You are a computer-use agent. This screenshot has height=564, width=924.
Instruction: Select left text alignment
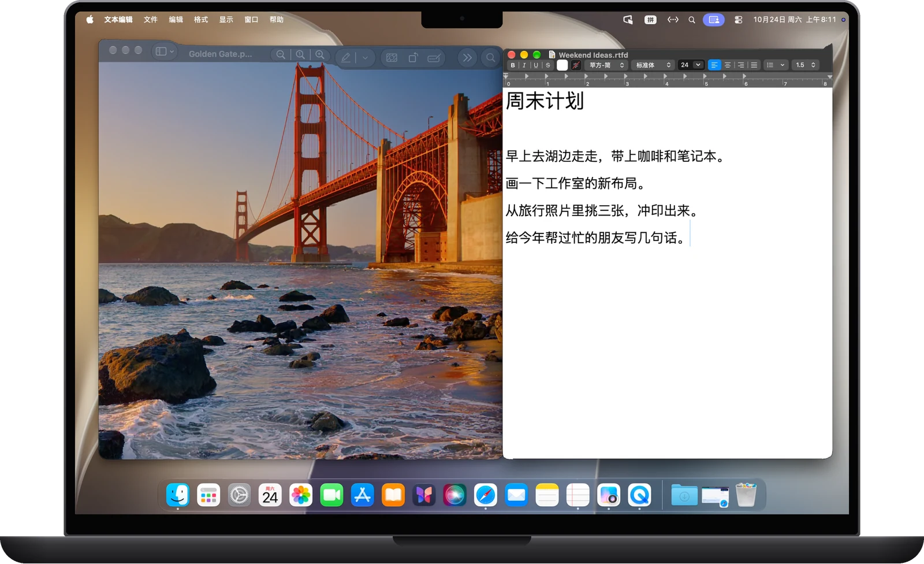[714, 65]
